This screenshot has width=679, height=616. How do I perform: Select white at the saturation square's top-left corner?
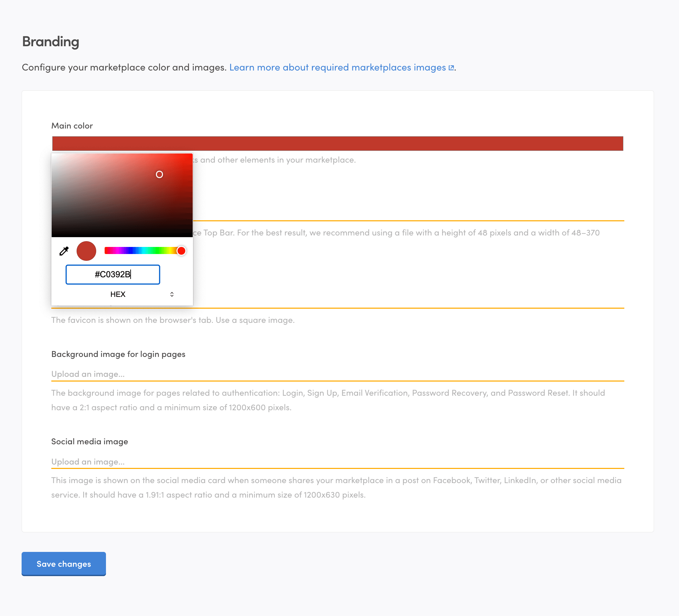point(53,155)
